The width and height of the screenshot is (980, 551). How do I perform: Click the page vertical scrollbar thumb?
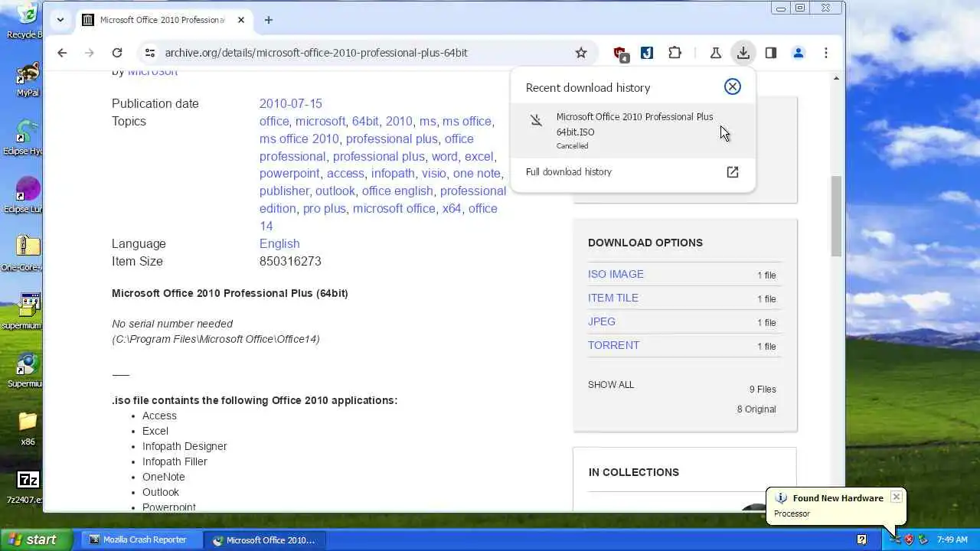pos(836,216)
